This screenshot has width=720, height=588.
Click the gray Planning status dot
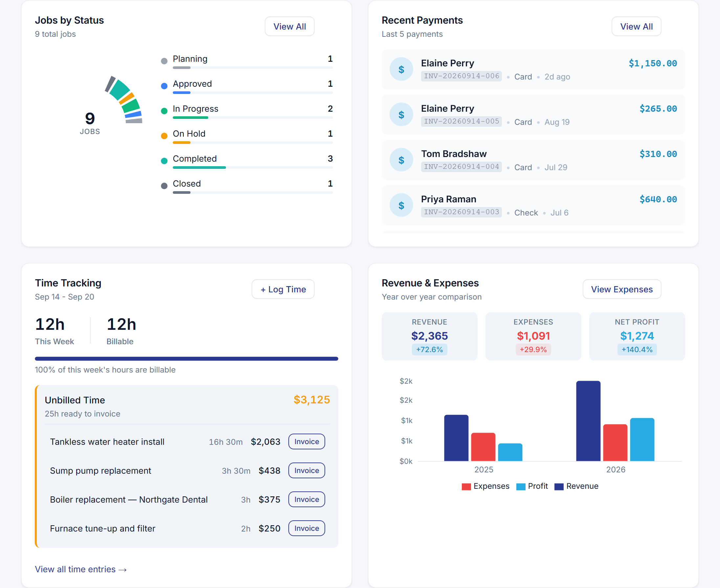click(x=164, y=61)
